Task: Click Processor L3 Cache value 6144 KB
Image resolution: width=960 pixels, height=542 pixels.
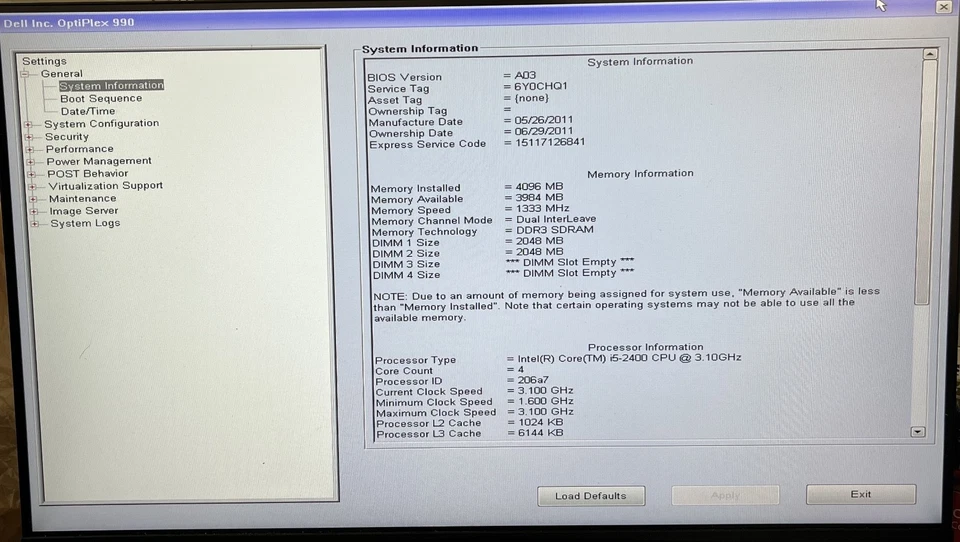Action: click(x=541, y=432)
